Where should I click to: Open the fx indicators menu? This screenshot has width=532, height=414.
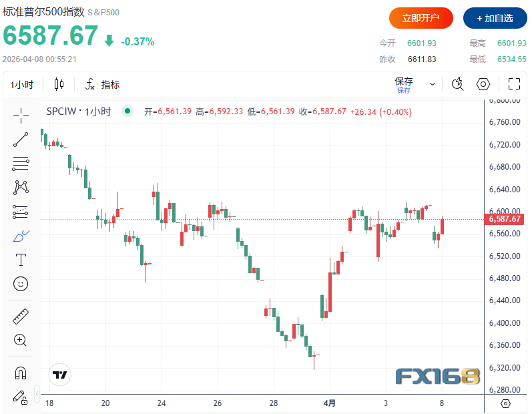click(102, 84)
